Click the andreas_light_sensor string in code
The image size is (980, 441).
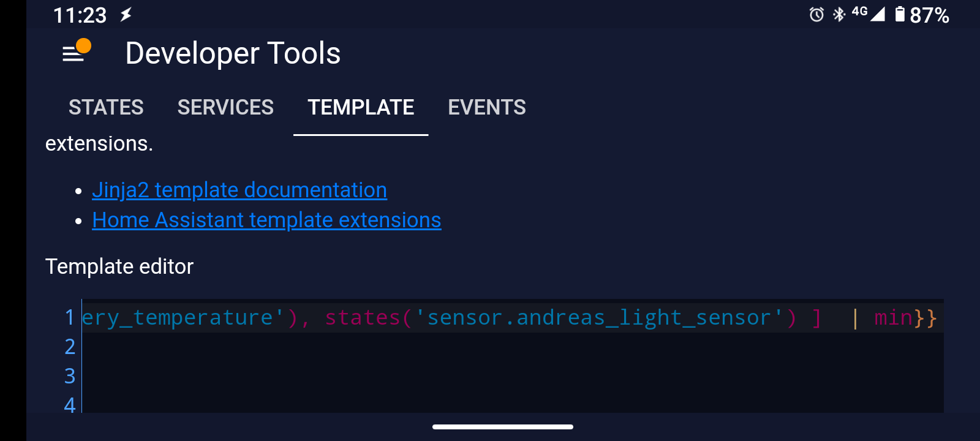604,317
